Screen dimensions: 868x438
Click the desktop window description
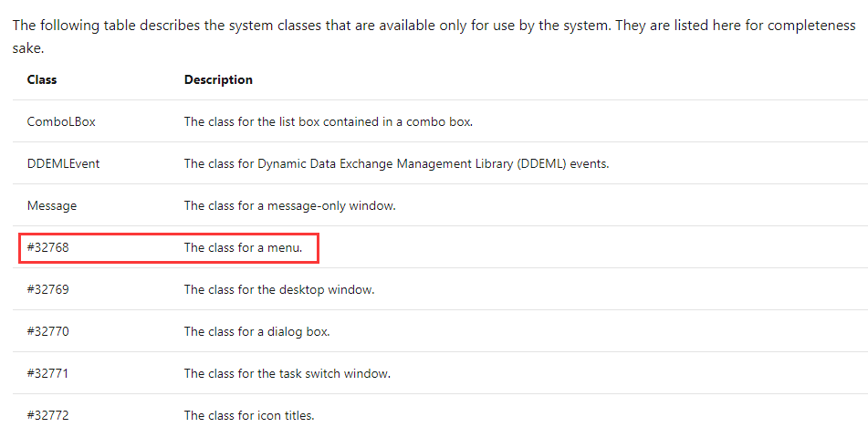click(x=279, y=289)
